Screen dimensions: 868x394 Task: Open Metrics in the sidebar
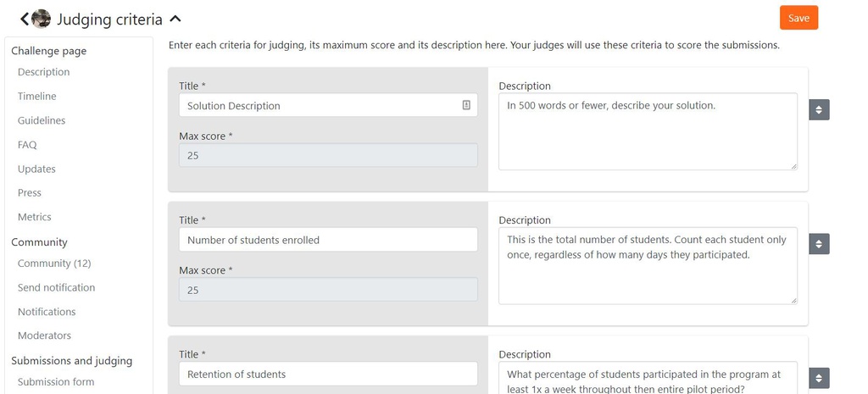coord(34,217)
